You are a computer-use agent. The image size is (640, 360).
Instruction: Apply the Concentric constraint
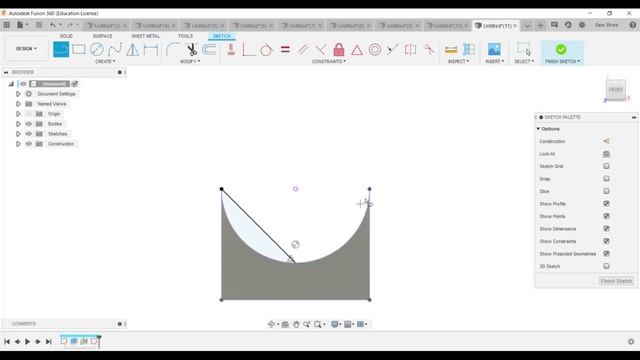point(375,49)
